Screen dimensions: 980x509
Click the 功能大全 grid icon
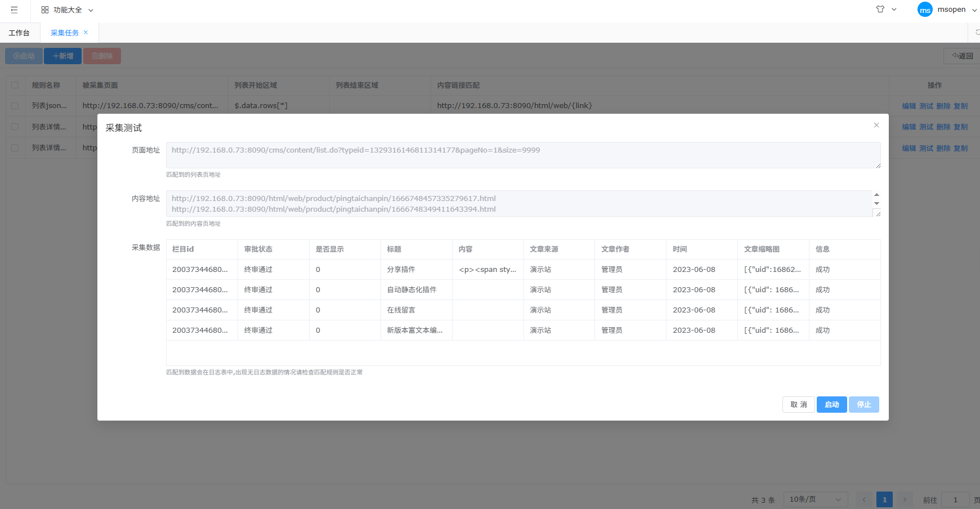coord(45,10)
